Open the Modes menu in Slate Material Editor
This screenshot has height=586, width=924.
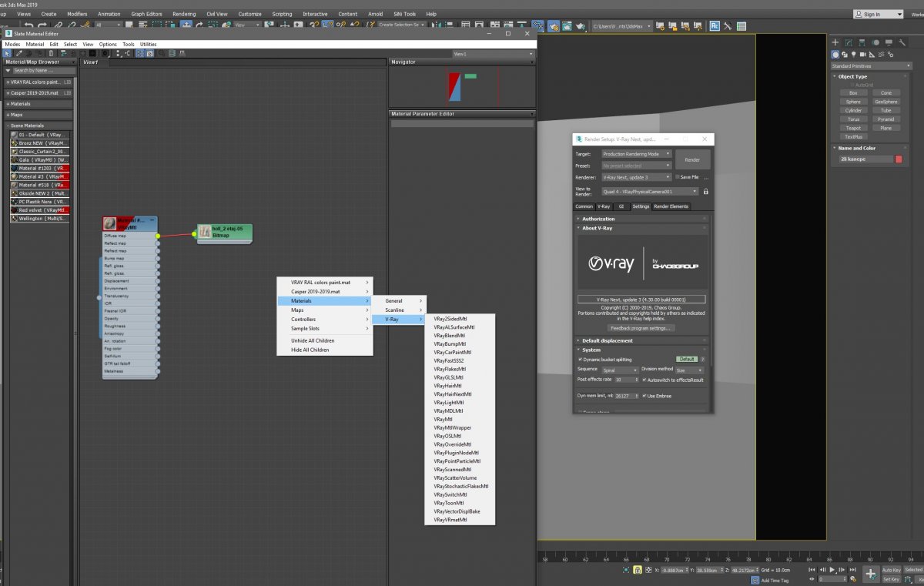pos(12,45)
